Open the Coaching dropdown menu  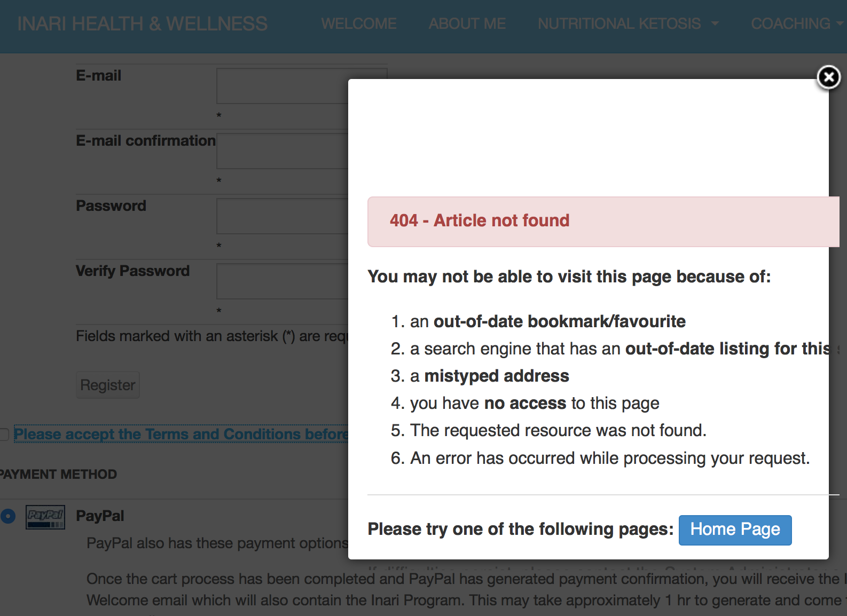tap(796, 24)
